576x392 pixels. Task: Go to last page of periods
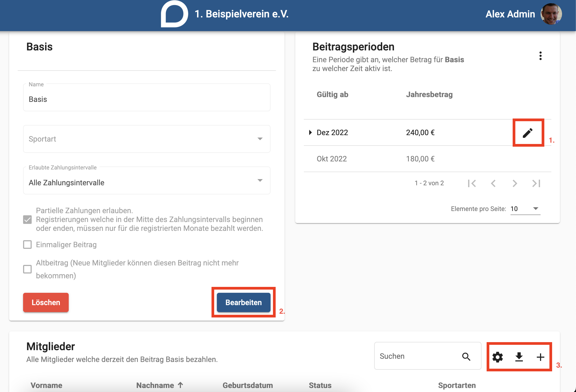point(536,183)
